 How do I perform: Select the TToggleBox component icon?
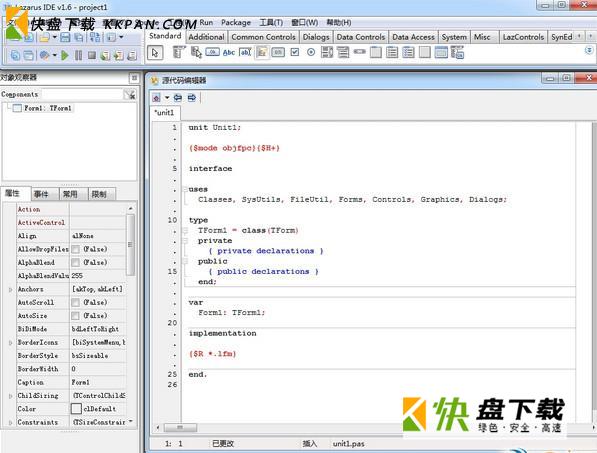(278, 52)
